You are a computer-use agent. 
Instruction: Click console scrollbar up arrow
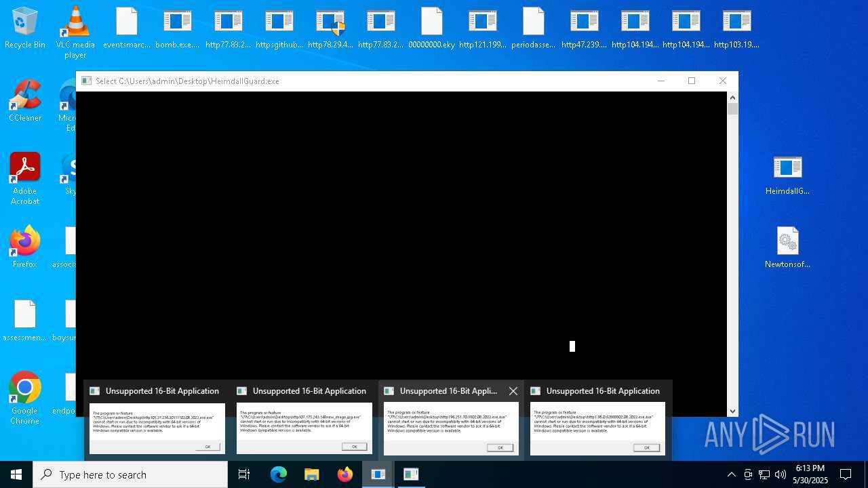coord(732,98)
